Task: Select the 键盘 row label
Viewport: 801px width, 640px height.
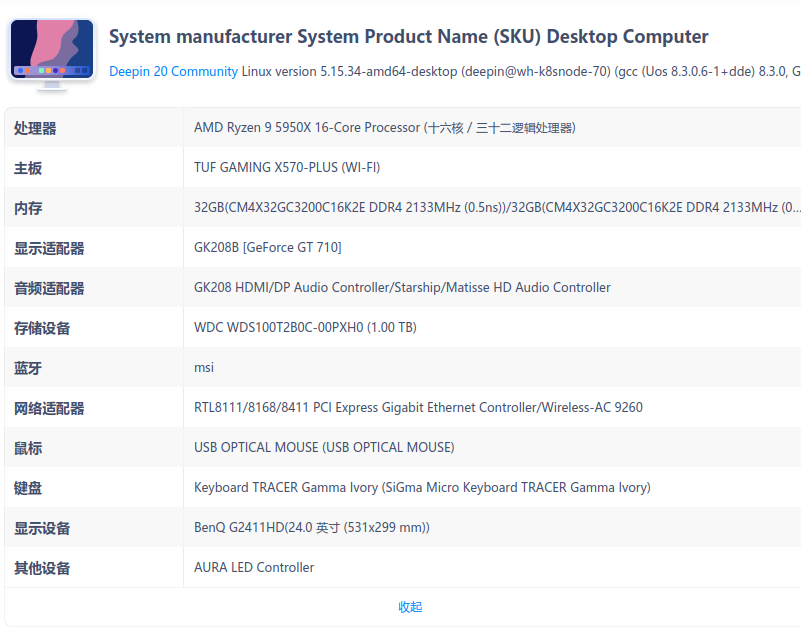Action: (x=28, y=488)
